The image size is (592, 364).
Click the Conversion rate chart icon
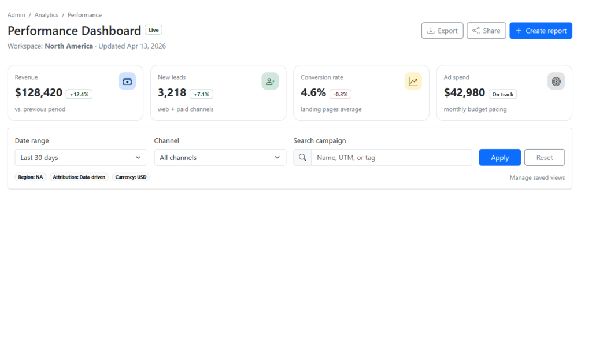(413, 81)
